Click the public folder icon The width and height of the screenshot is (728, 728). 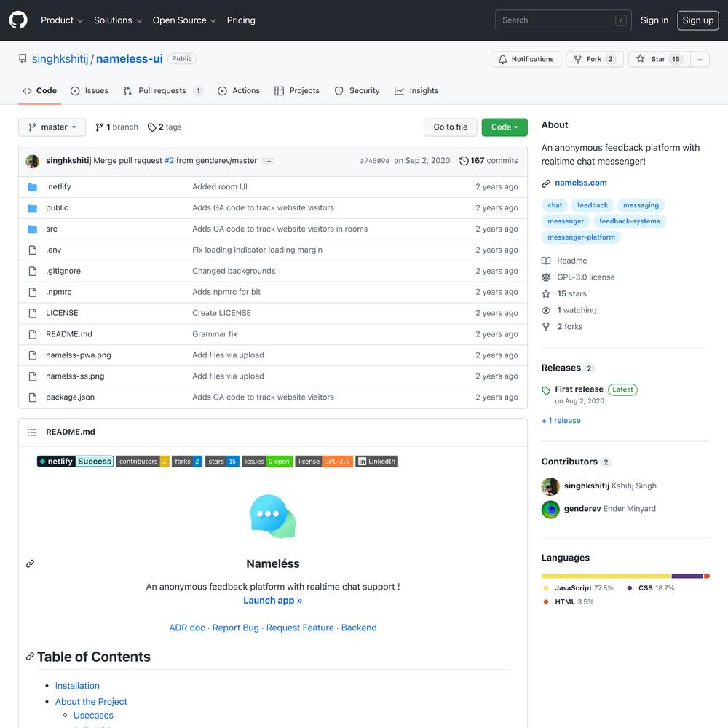pos(33,208)
